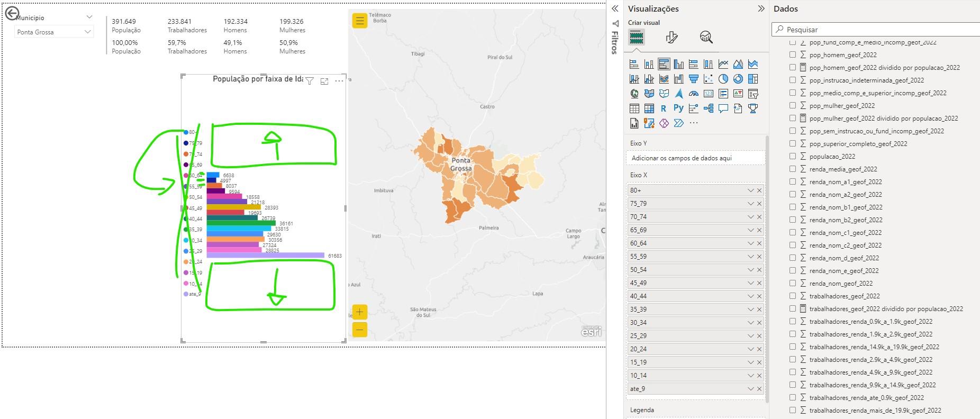The image size is (980, 419).
Task: Click the back arrow button on report
Action: [x=12, y=14]
